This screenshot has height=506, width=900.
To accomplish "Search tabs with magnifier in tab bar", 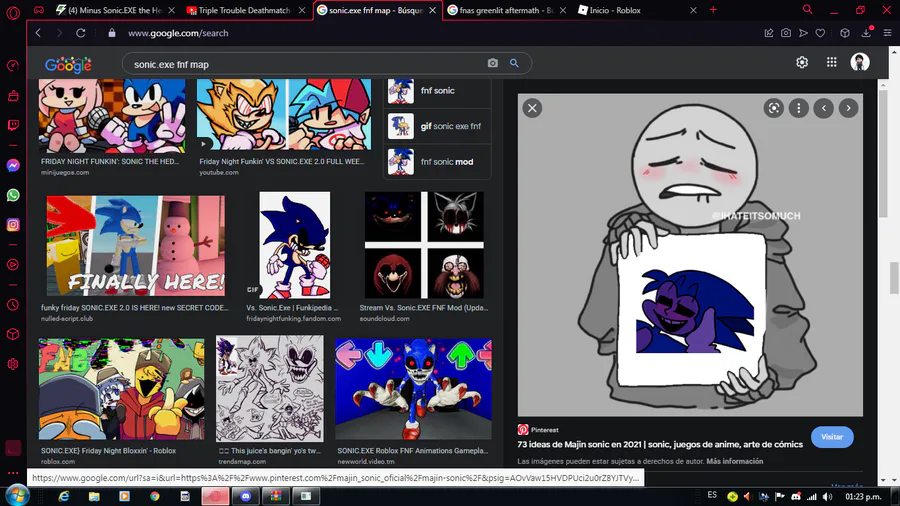I will tap(807, 10).
